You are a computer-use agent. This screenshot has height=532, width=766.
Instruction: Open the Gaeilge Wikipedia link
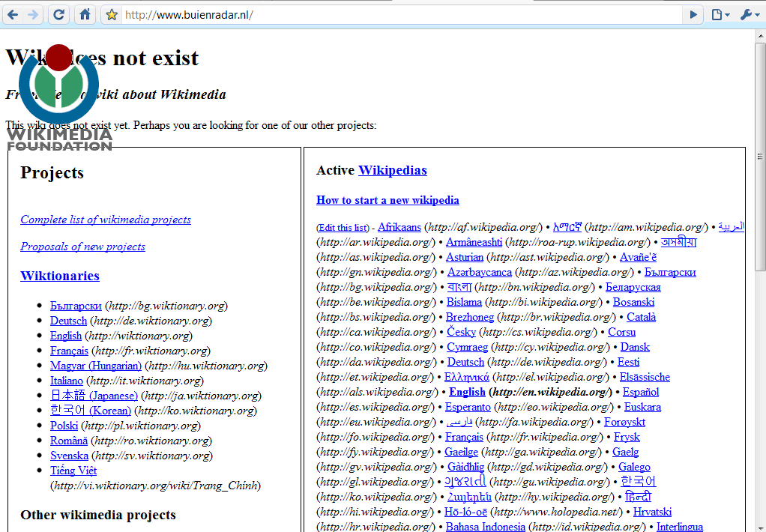pos(461,452)
